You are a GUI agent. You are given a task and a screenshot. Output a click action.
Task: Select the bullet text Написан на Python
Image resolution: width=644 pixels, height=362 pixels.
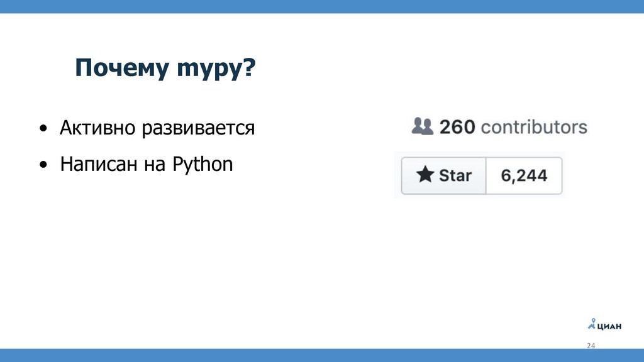(x=146, y=164)
